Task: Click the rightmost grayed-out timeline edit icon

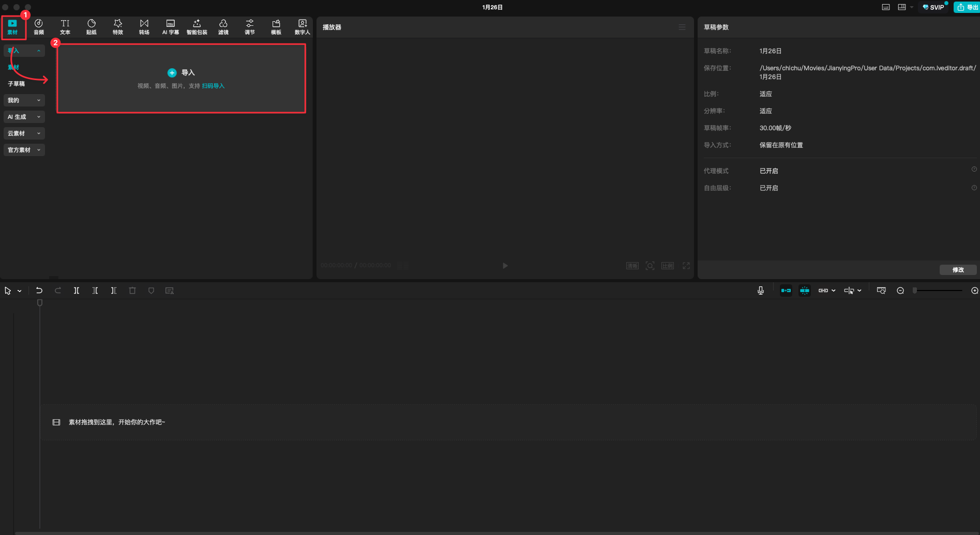Action: click(x=170, y=291)
